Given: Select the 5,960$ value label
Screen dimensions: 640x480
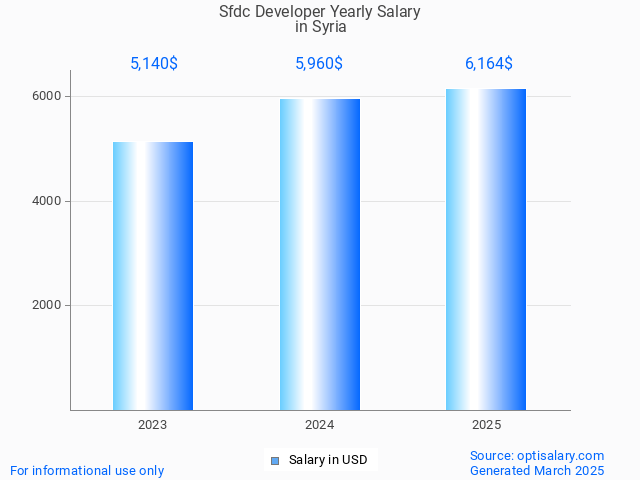Looking at the screenshot, I should 320,63.
